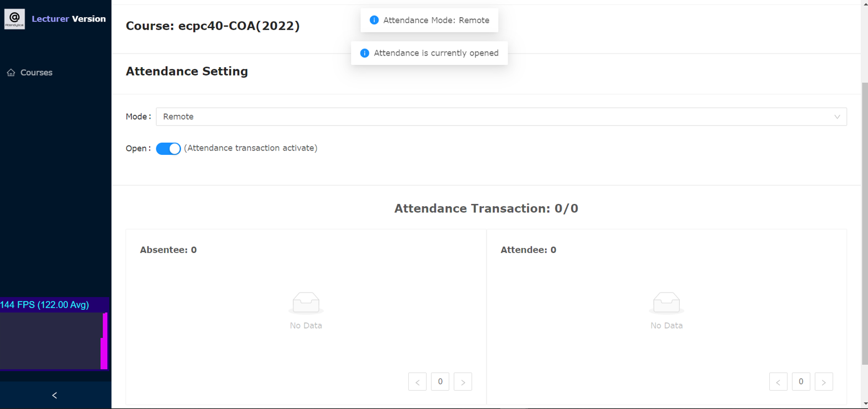Click the Attendlytical logo icon
Viewport: 868px width, 409px height.
tap(14, 19)
